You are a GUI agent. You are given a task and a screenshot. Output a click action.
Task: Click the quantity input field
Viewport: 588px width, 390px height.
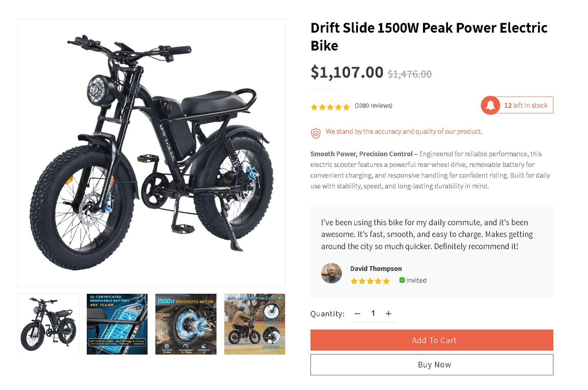373,314
